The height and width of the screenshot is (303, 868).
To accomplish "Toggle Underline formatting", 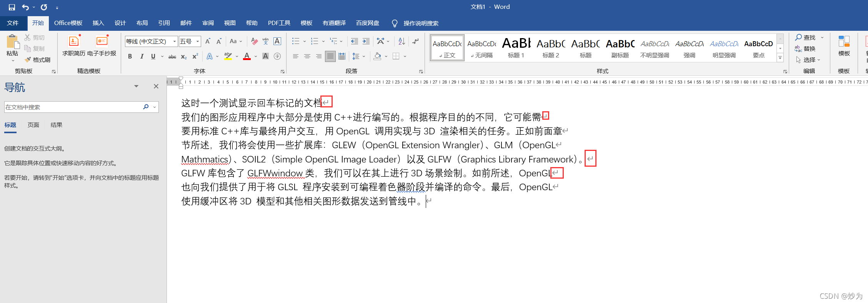I will 153,57.
